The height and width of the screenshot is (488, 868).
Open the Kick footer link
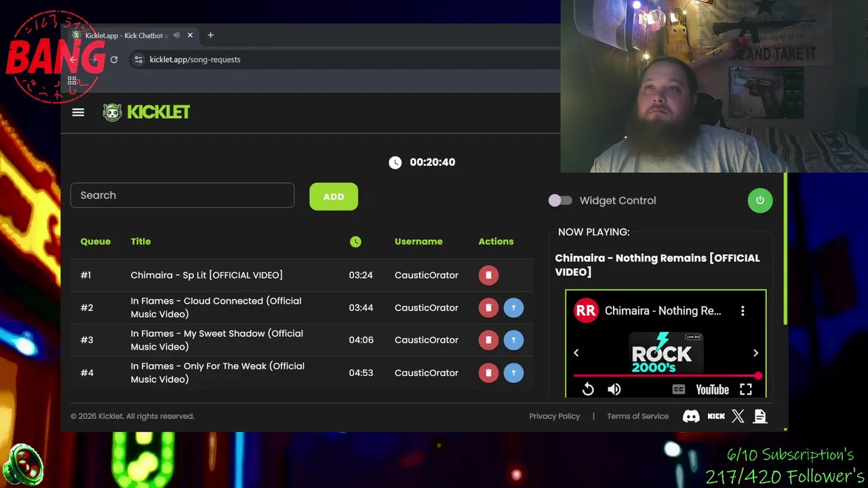(x=716, y=417)
